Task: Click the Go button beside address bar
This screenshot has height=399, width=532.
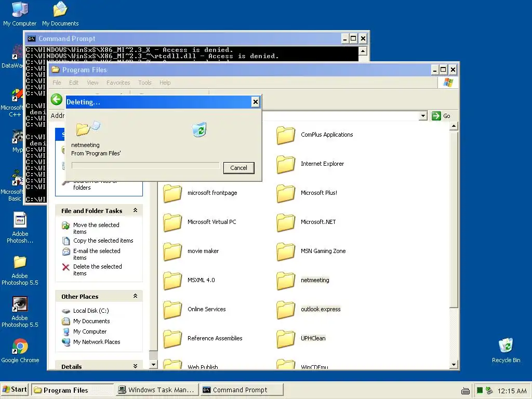Action: click(441, 116)
